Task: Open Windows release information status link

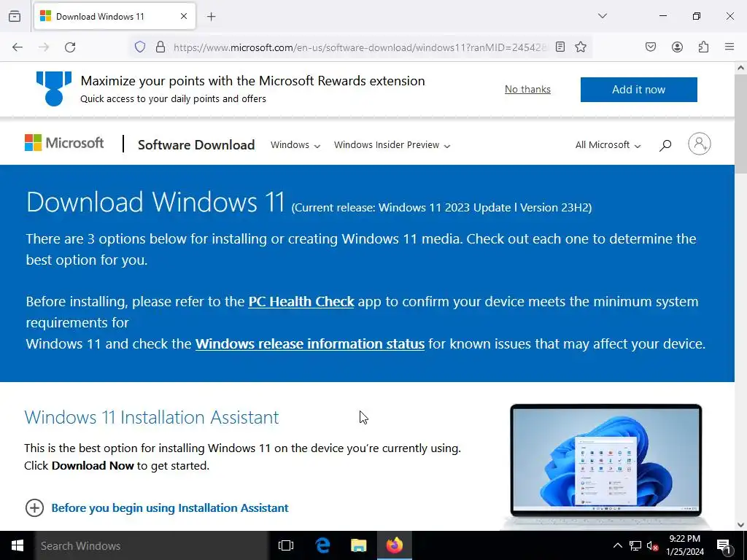Action: point(309,344)
